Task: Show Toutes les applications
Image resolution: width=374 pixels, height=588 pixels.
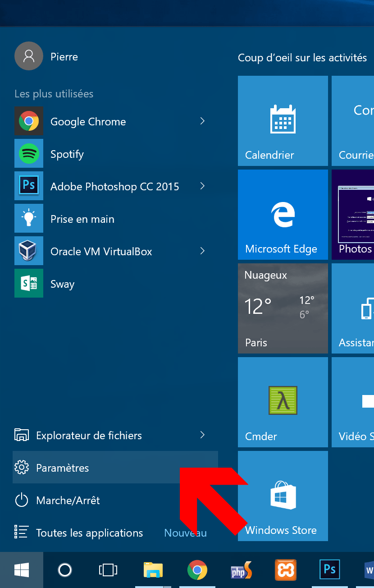Action: click(89, 533)
